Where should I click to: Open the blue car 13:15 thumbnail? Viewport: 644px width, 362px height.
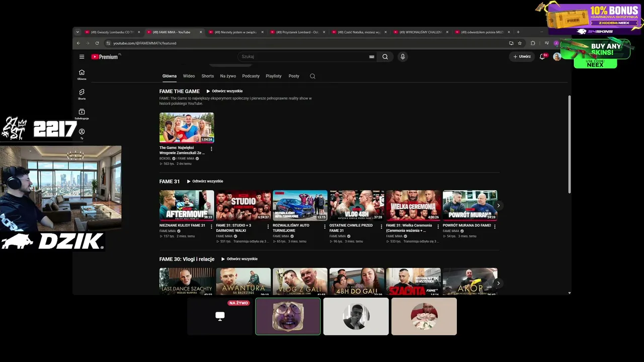(300, 205)
